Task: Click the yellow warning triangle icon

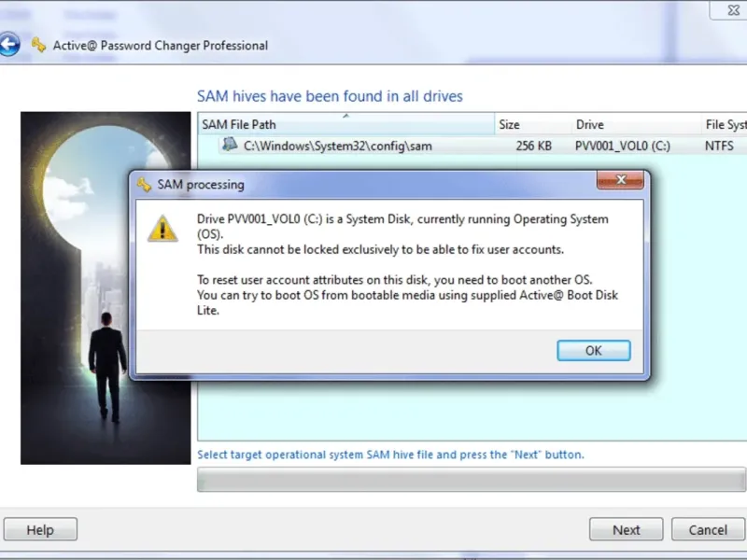Action: coord(162,229)
